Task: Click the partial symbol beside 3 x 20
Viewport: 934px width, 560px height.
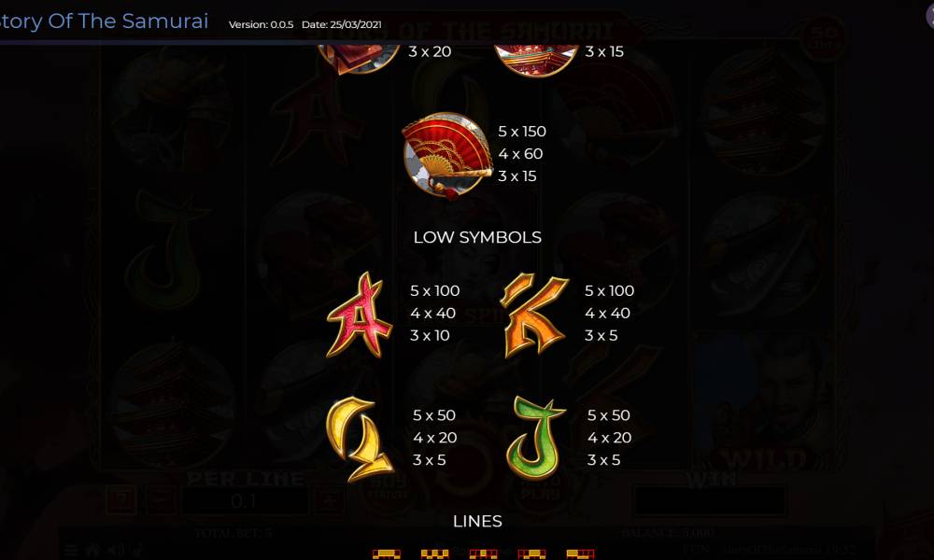Action: click(360, 58)
